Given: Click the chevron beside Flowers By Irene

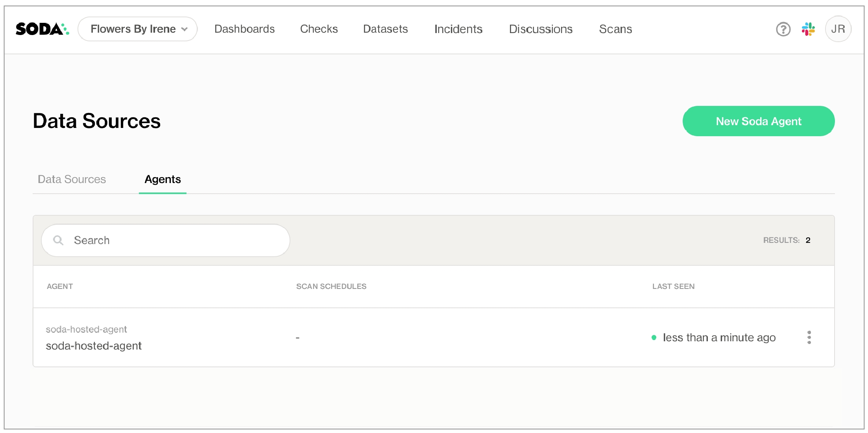Looking at the screenshot, I should (x=184, y=29).
